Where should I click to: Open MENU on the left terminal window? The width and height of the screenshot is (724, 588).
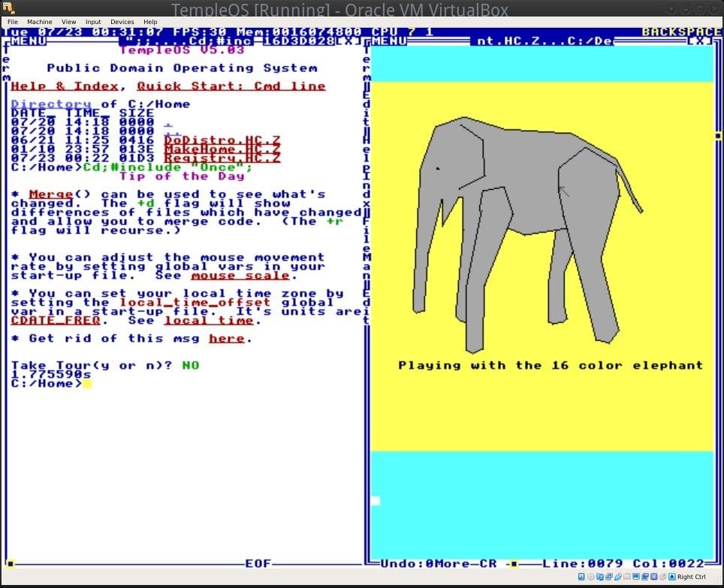tap(29, 41)
